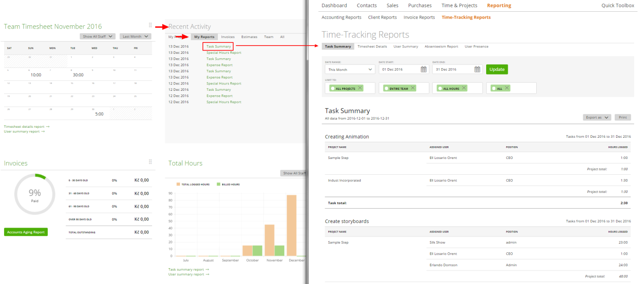Switch to Absenteeism Report tab

click(442, 47)
